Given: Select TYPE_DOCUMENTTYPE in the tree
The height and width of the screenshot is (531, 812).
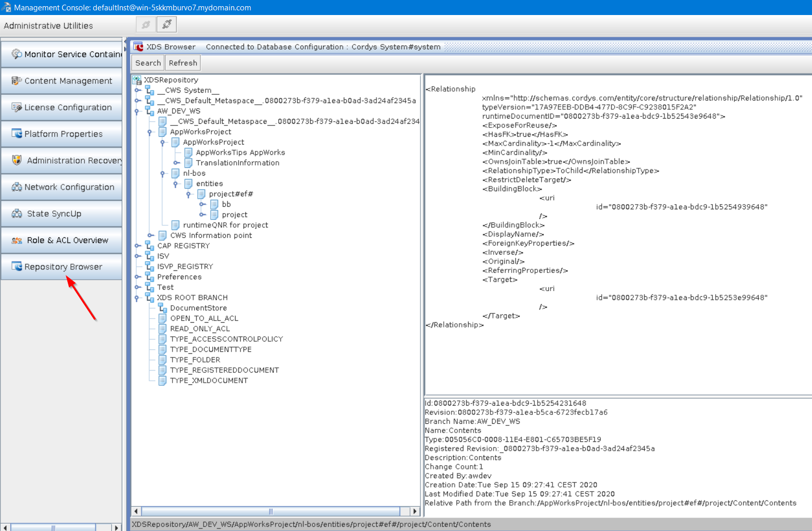Looking at the screenshot, I should click(x=211, y=349).
